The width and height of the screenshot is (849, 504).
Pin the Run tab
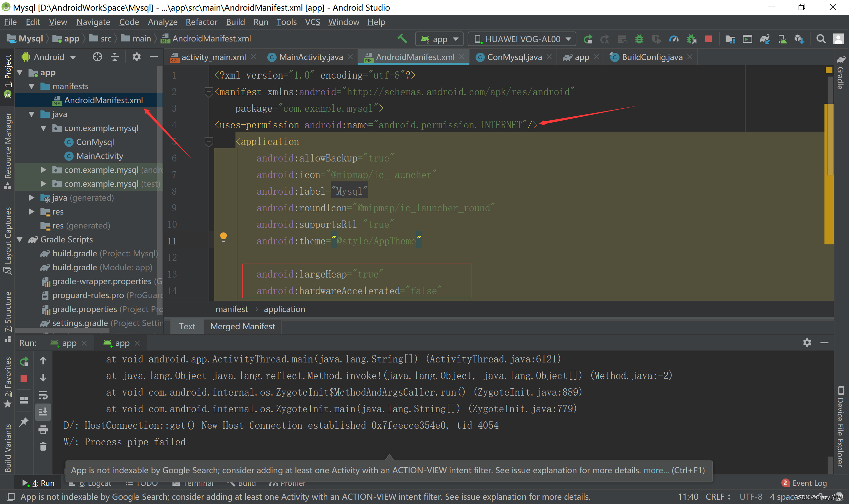24,421
